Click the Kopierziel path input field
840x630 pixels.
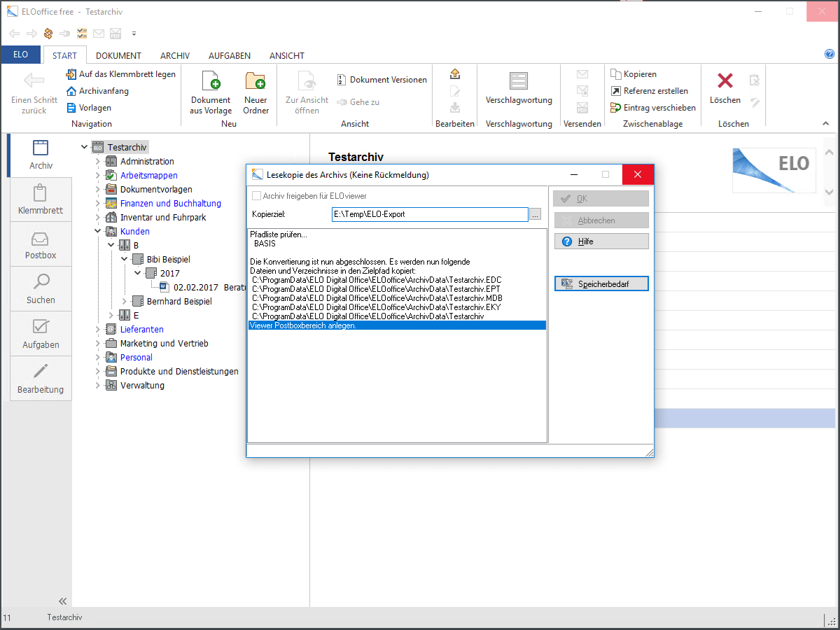[429, 214]
